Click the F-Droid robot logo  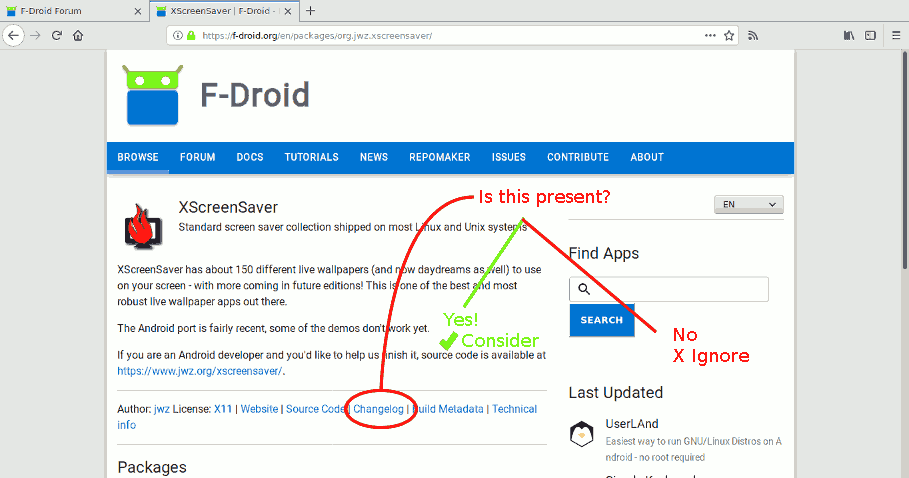click(152, 95)
